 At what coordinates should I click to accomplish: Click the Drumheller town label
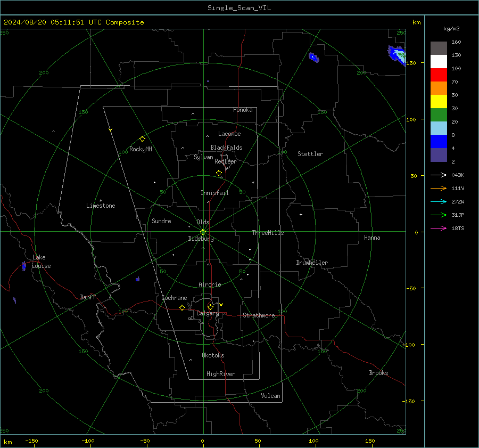coord(312,263)
